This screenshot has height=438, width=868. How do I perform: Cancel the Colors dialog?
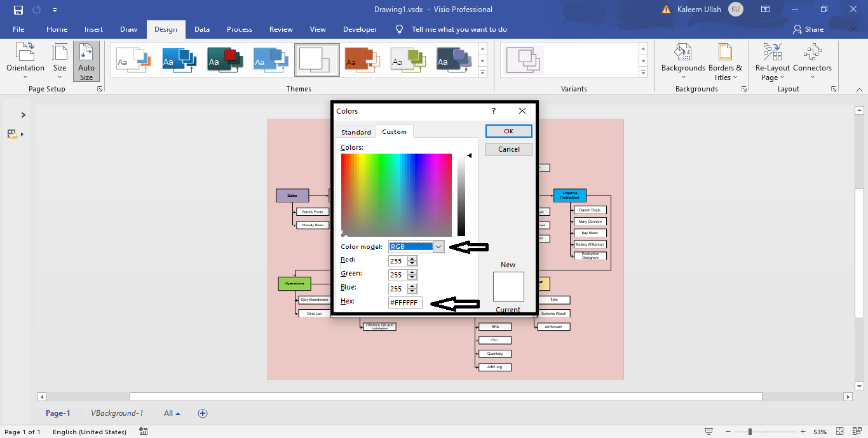click(508, 149)
